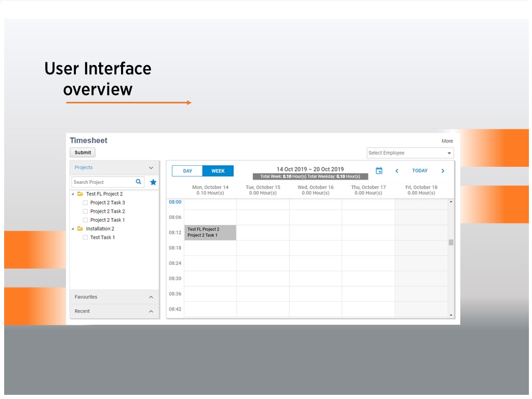This screenshot has height=399, width=532.
Task: Select the WEEK view tab
Action: 218,171
